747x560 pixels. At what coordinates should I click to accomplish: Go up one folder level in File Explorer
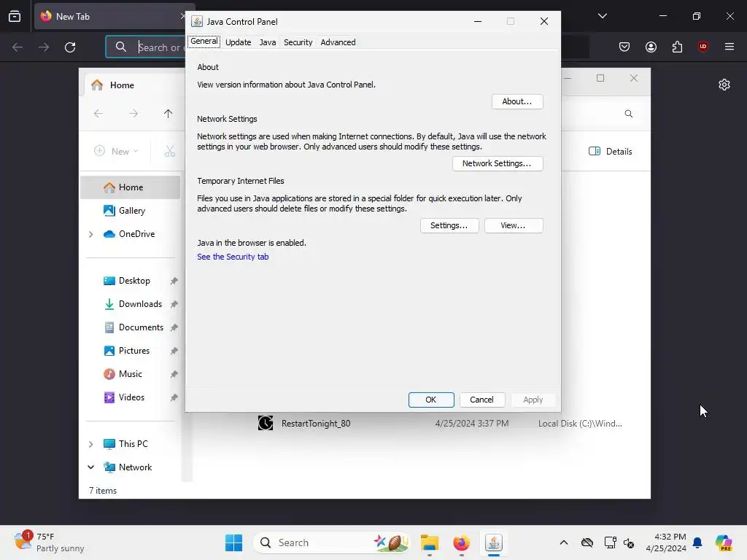[x=168, y=113]
